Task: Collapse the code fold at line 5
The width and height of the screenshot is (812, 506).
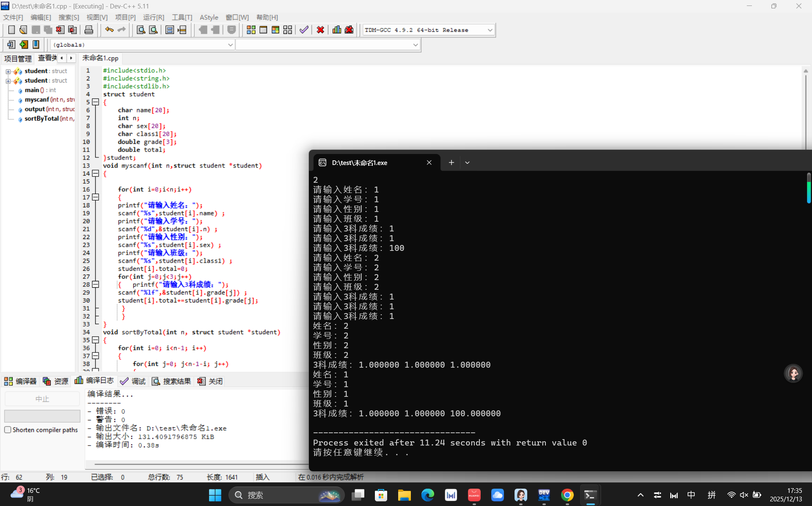Action: click(96, 102)
